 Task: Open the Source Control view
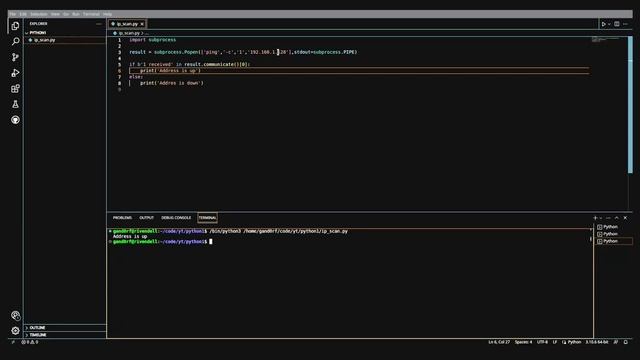coord(15,57)
